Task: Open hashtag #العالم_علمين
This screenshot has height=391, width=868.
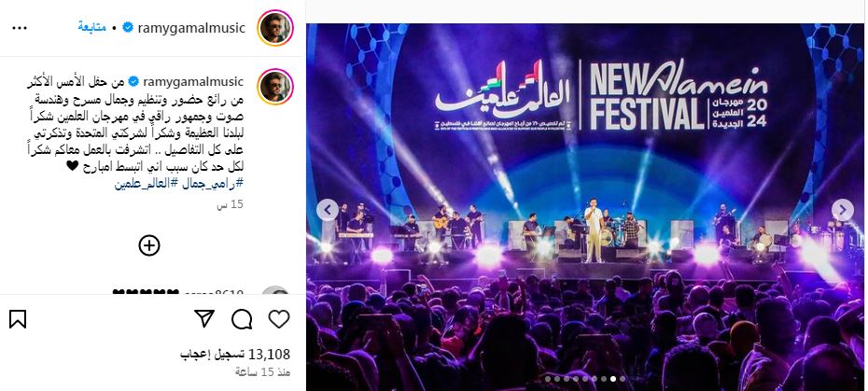Action: tap(147, 184)
